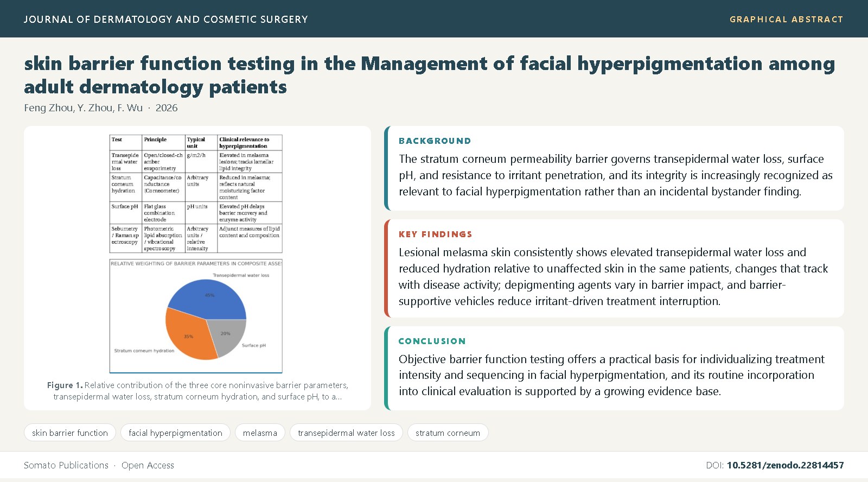
Task: Select the author line with Feng Zhou
Action: coord(101,108)
